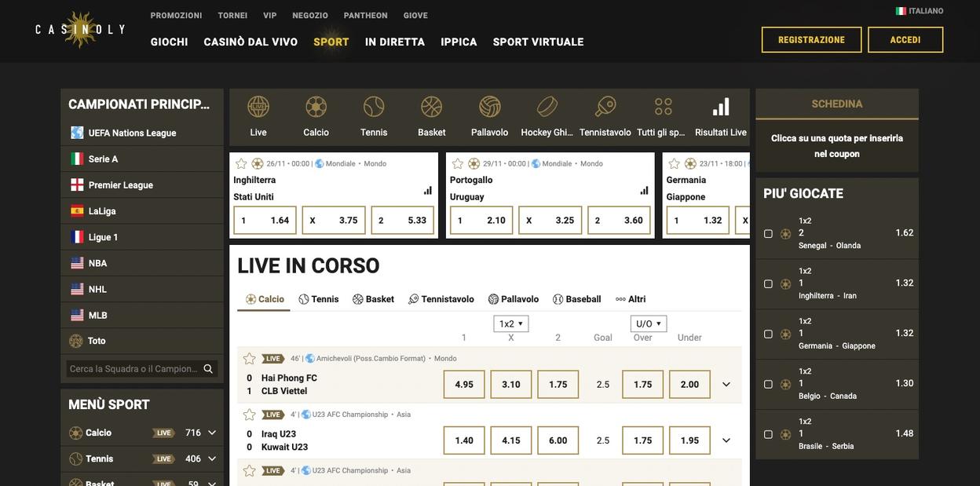Open the Live sports category icon
Viewport: 980px width, 486px height.
pyautogui.click(x=258, y=107)
